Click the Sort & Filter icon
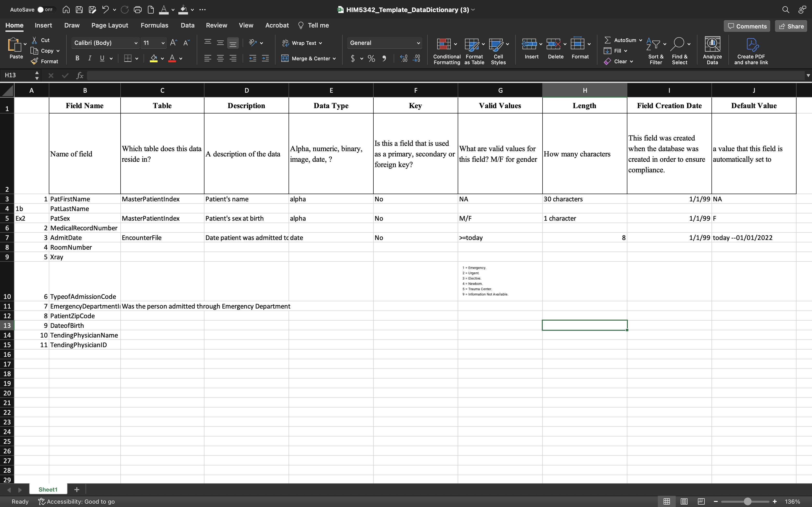This screenshot has width=812, height=507. (x=653, y=44)
